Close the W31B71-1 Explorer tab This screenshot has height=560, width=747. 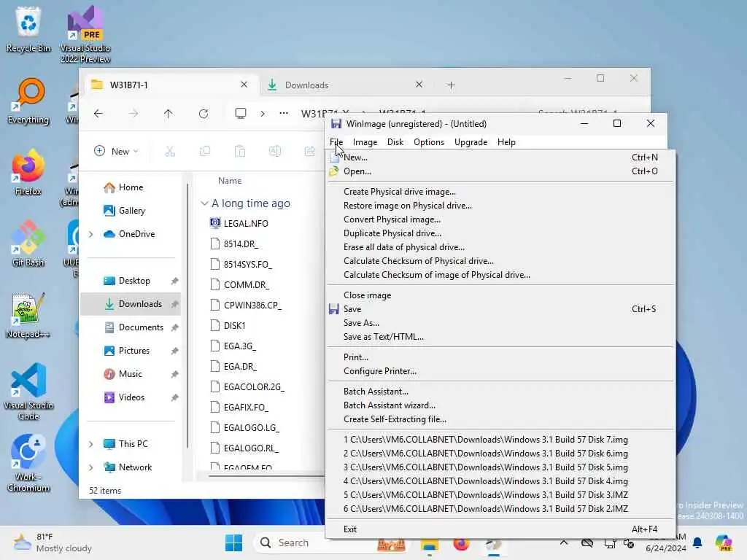coord(244,85)
